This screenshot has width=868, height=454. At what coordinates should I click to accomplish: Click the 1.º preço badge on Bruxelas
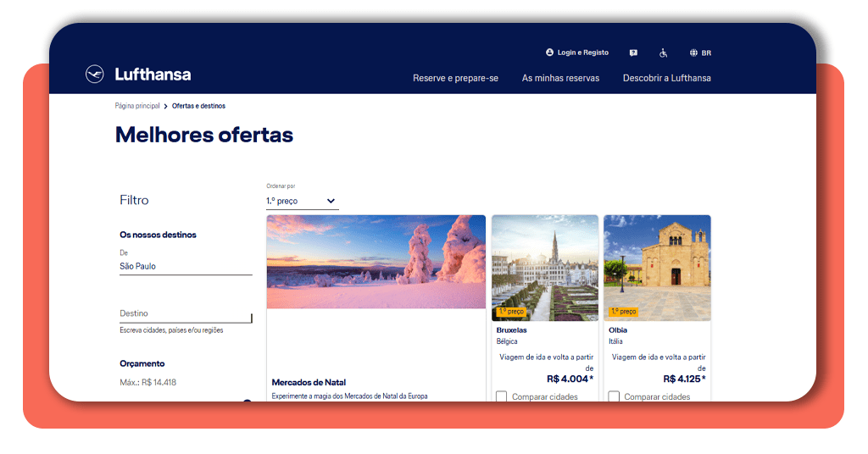point(511,312)
